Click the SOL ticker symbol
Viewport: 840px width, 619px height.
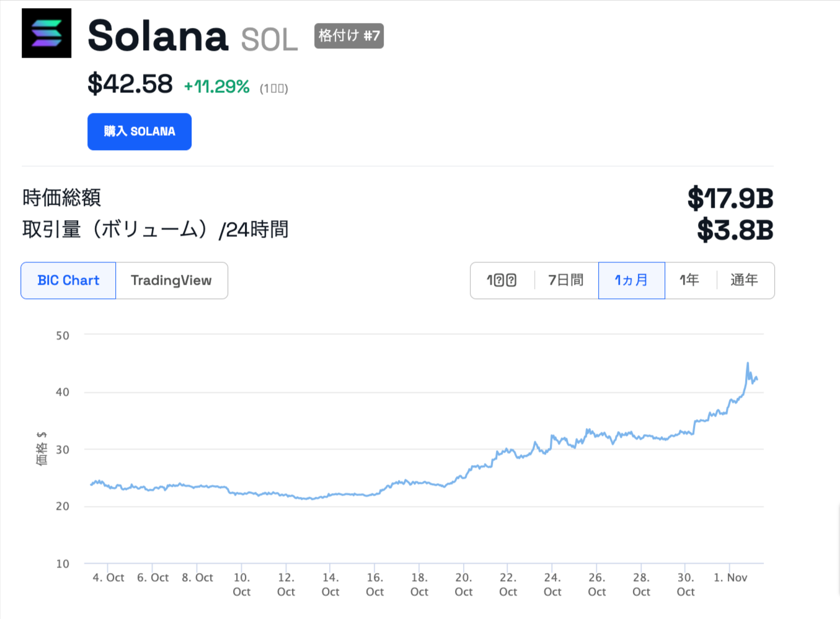tap(269, 40)
